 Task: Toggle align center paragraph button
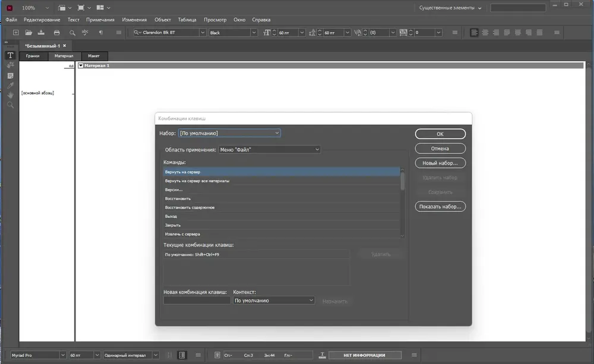coord(485,33)
